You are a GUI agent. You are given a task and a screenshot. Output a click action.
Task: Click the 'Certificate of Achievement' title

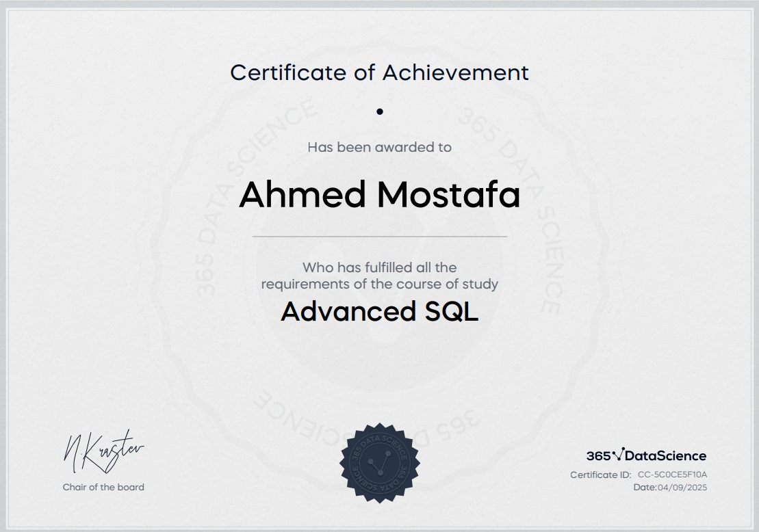tap(379, 72)
